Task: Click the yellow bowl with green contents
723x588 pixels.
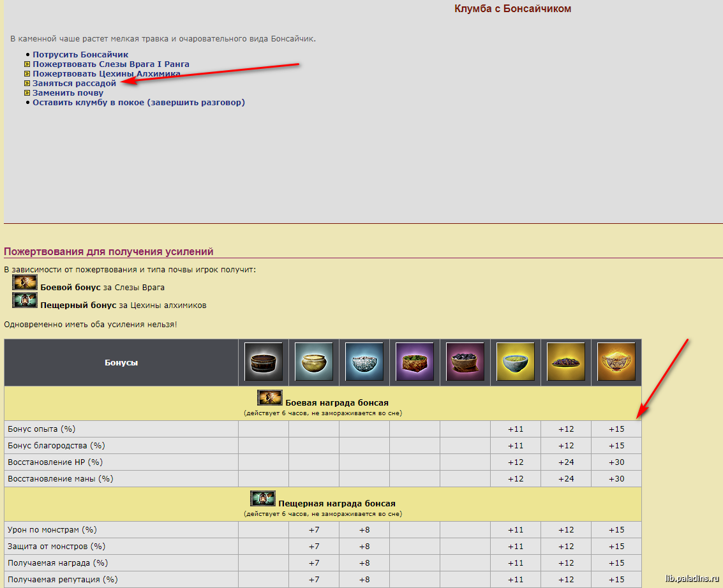Action: [516, 362]
